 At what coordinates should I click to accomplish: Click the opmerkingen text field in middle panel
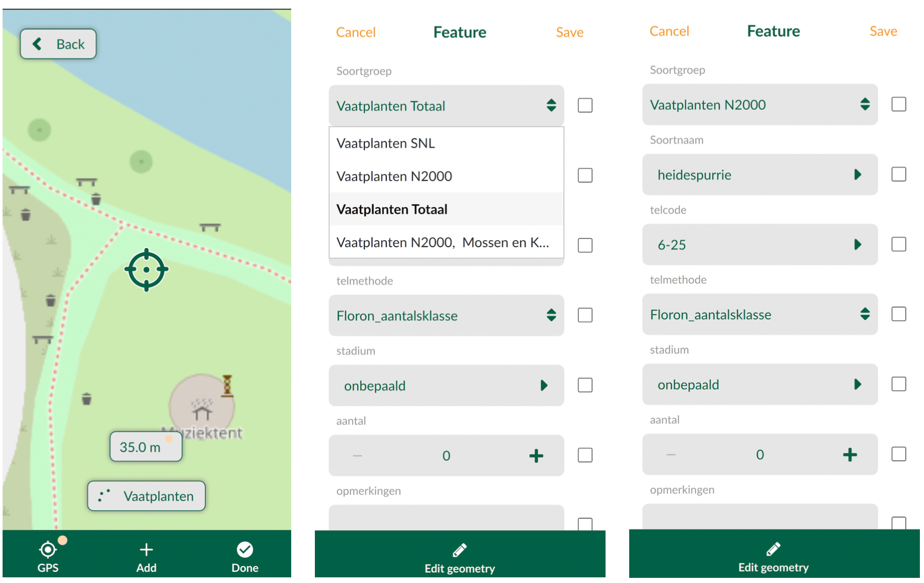(x=446, y=517)
